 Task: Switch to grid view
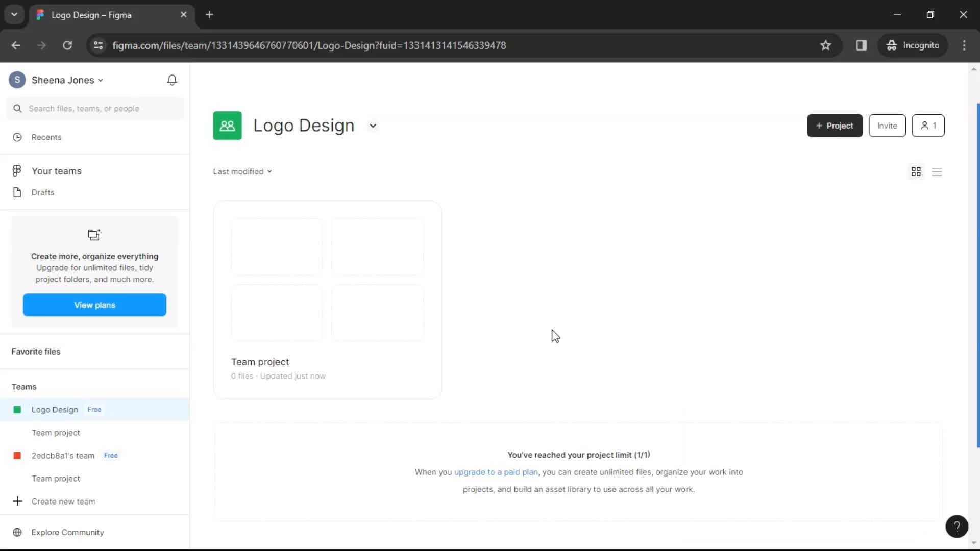[916, 171]
